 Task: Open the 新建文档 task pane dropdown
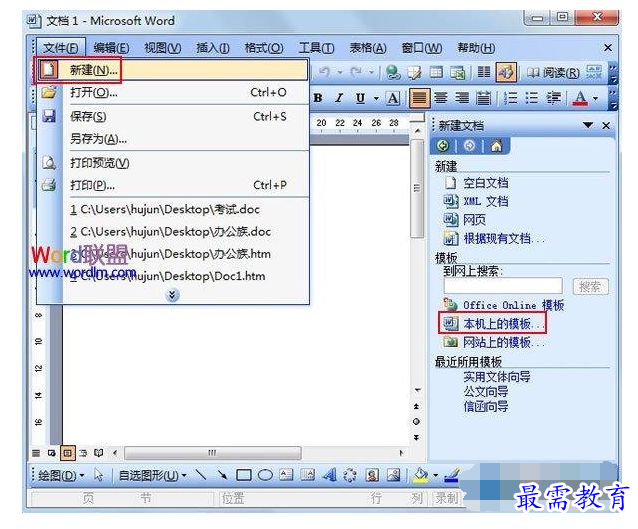coord(588,125)
